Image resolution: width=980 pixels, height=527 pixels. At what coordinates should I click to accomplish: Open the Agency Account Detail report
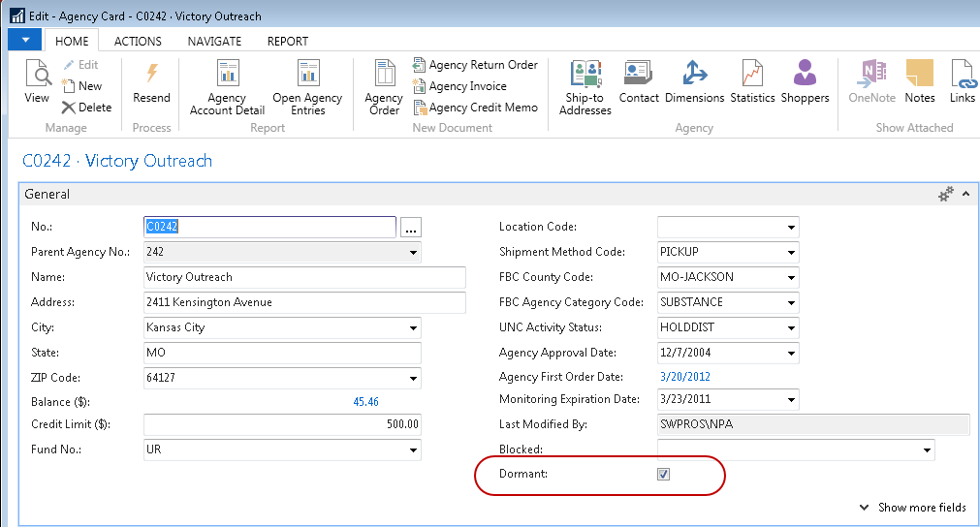(227, 87)
